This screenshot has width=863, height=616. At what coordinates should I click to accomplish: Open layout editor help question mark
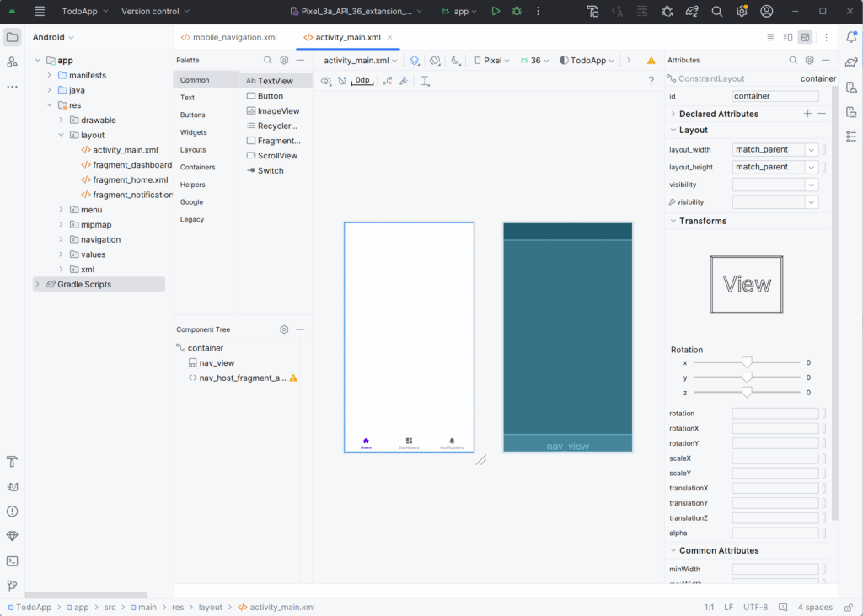click(x=651, y=81)
